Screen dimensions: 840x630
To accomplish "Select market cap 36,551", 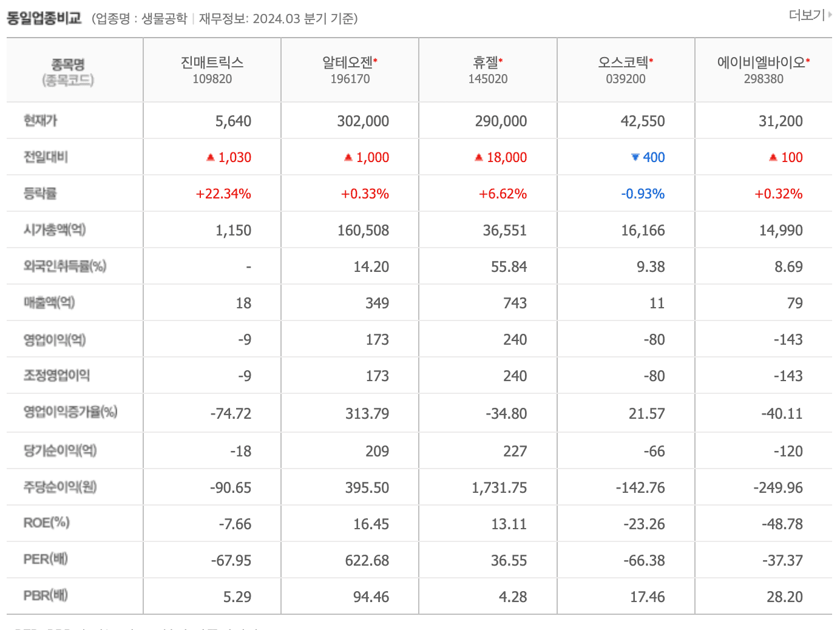I will pos(504,231).
